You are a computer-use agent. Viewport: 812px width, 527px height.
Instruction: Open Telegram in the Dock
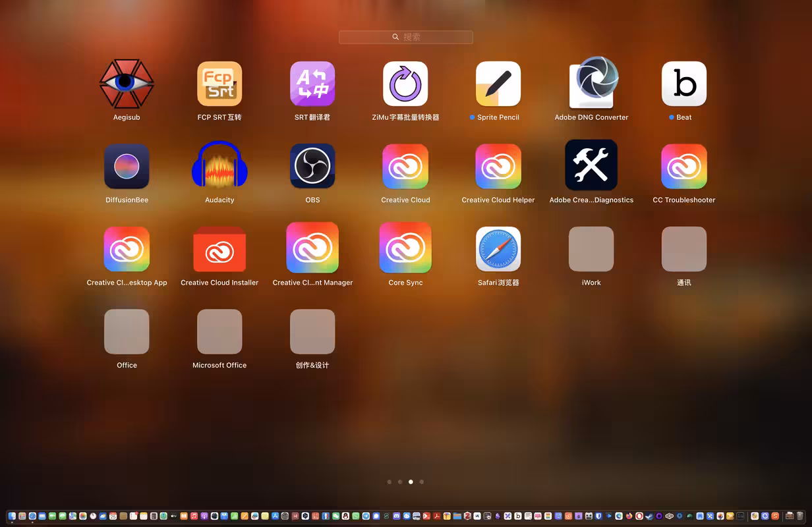pyautogui.click(x=366, y=516)
